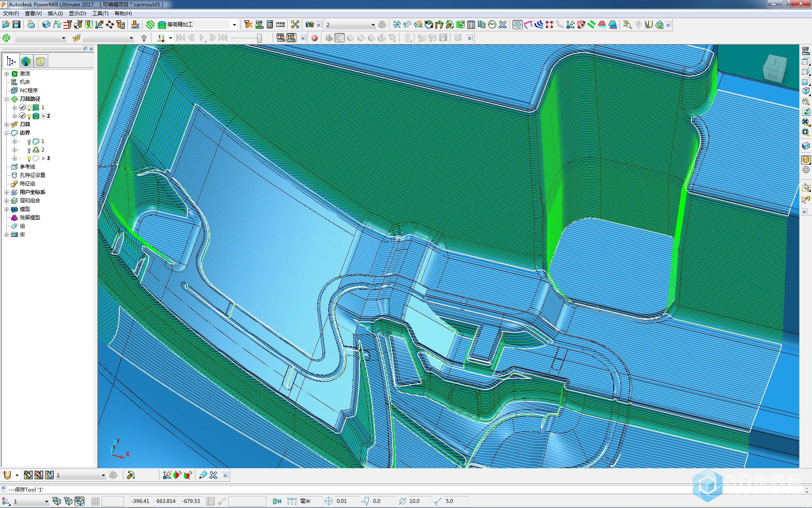Save the project with floppy disk icon
This screenshot has width=812, height=508.
16,25
